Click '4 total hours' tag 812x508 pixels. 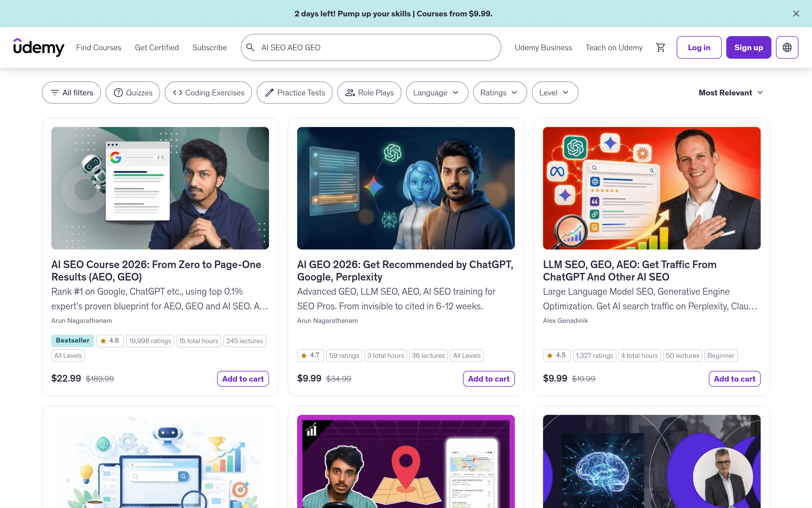point(639,355)
